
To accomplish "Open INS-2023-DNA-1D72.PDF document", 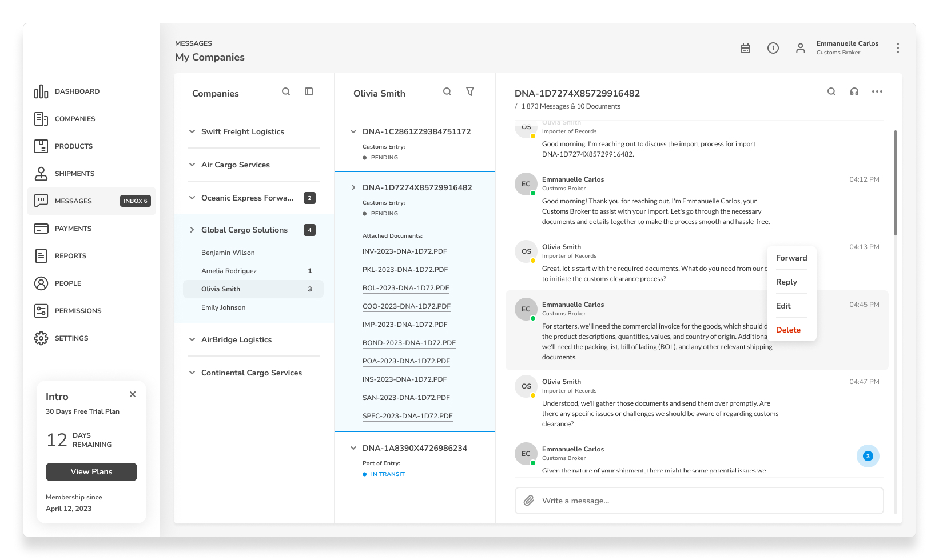I will click(x=405, y=379).
